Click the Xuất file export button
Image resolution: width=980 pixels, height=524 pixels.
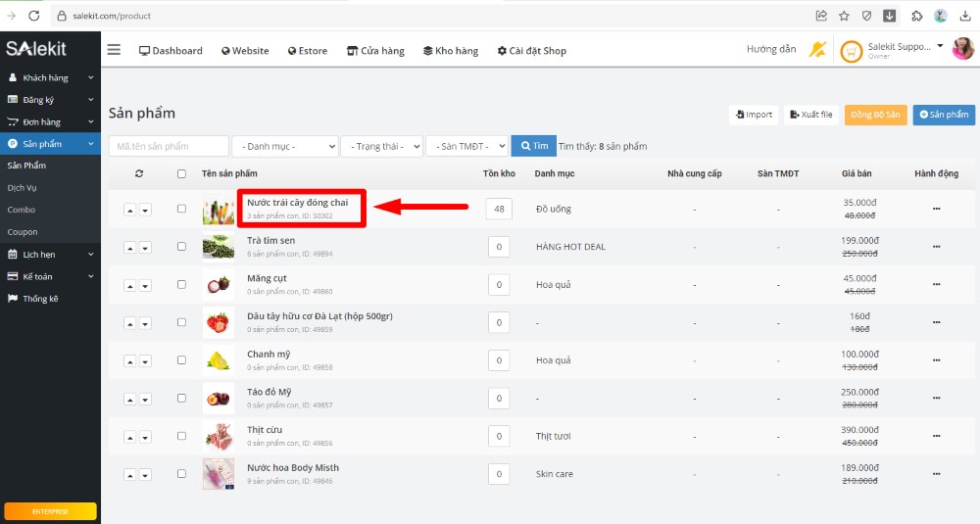809,115
